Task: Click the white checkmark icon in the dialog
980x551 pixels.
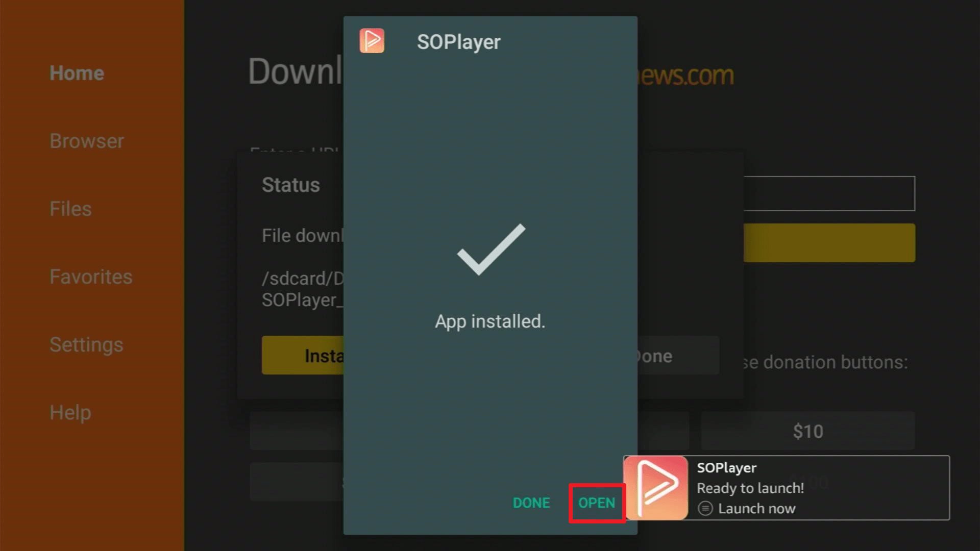Action: (491, 249)
